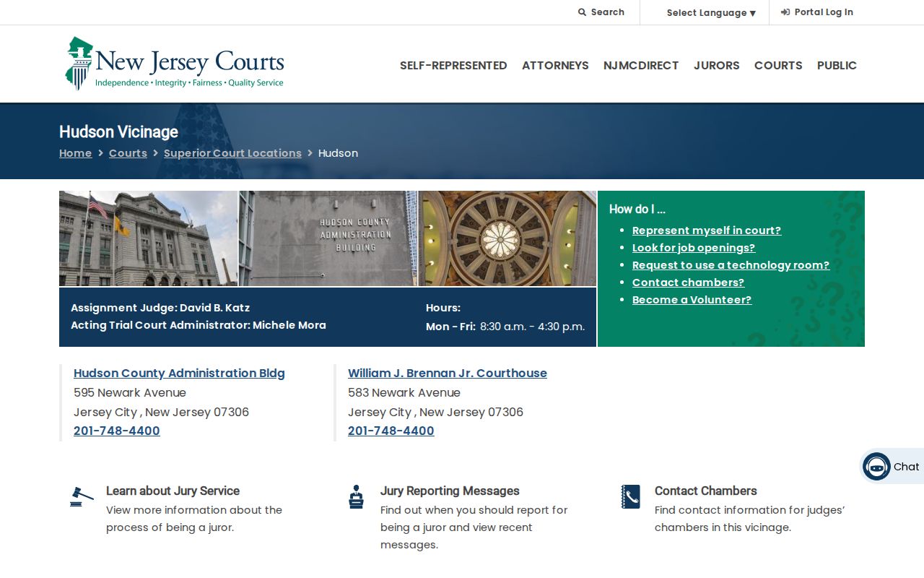Go to Home breadcrumb link
The image size is (924, 578).
point(75,153)
